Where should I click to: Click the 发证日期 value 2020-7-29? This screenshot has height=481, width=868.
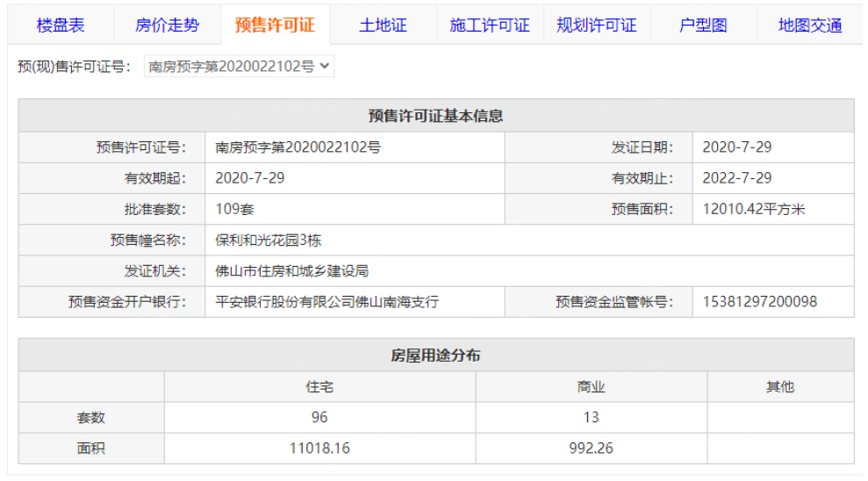[736, 147]
